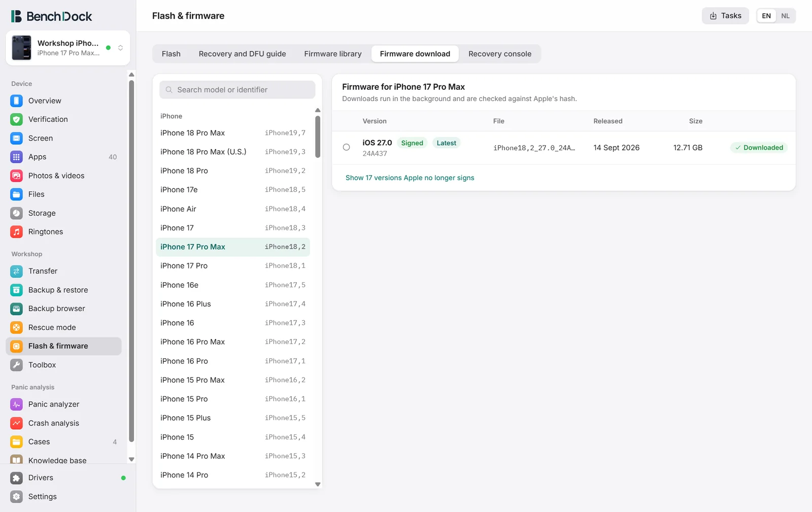Select the Ringtones music note icon
Image resolution: width=812 pixels, height=512 pixels.
tap(17, 232)
